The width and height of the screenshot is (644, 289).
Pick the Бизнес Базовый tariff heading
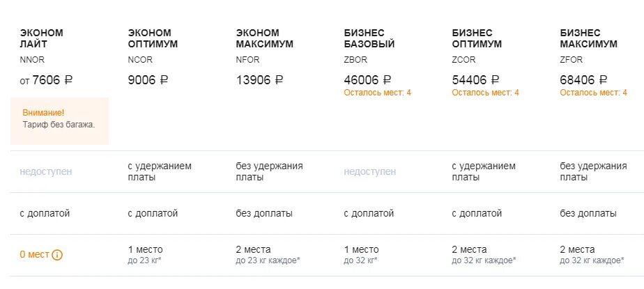(x=369, y=38)
